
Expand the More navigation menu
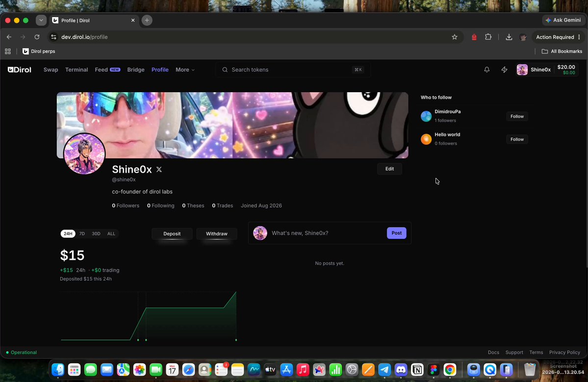[185, 70]
